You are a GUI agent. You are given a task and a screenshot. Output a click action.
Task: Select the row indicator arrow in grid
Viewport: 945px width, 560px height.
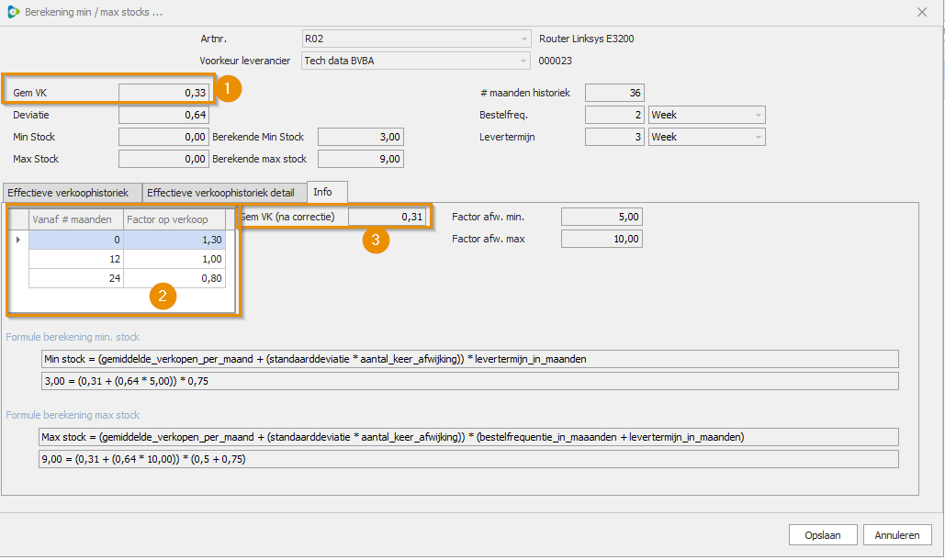coord(18,240)
